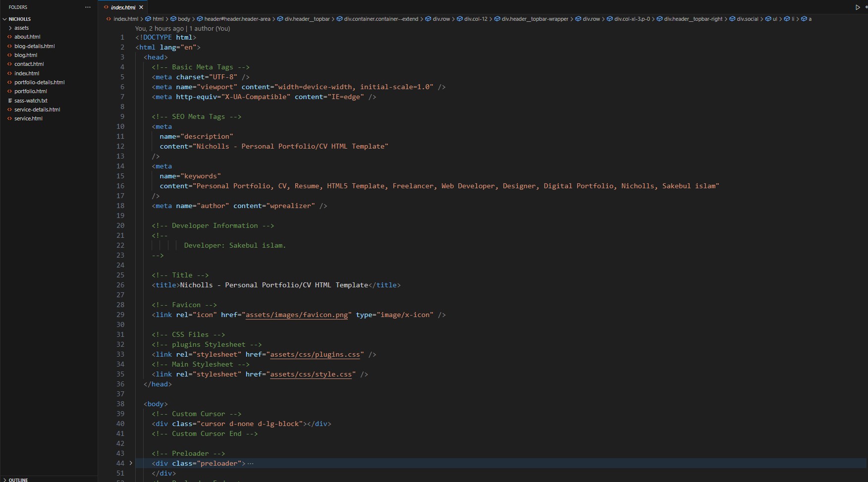Image resolution: width=868 pixels, height=482 pixels.
Task: Switch to the index.html tab
Action: pyautogui.click(x=123, y=7)
